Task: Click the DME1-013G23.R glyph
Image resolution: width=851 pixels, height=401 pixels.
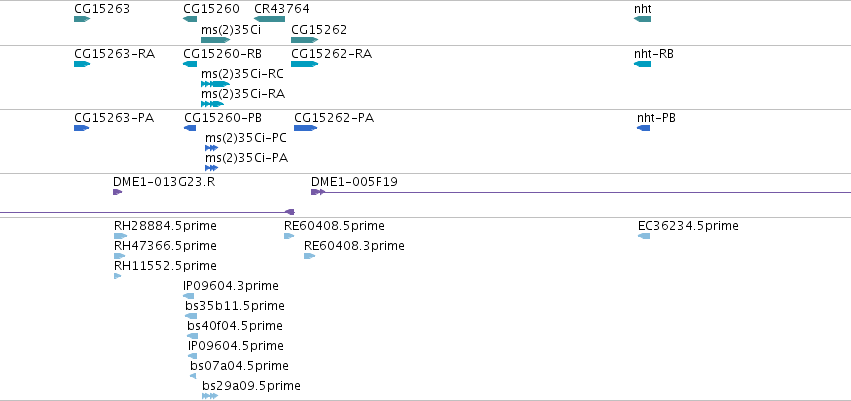Action: pos(118,192)
